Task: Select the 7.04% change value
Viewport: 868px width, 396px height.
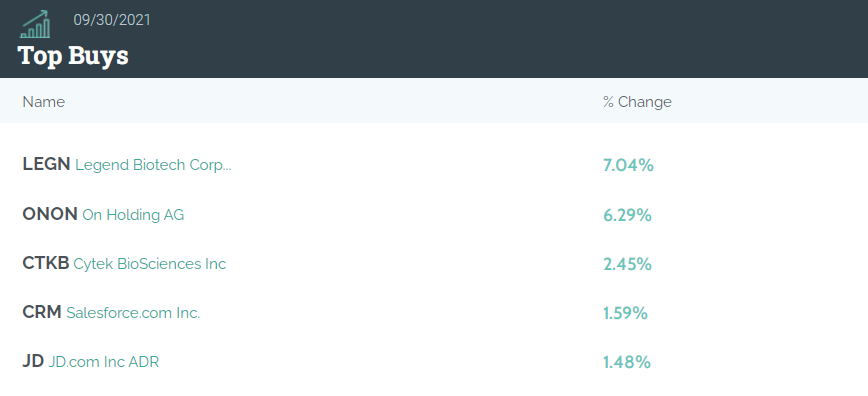Action: coord(628,165)
